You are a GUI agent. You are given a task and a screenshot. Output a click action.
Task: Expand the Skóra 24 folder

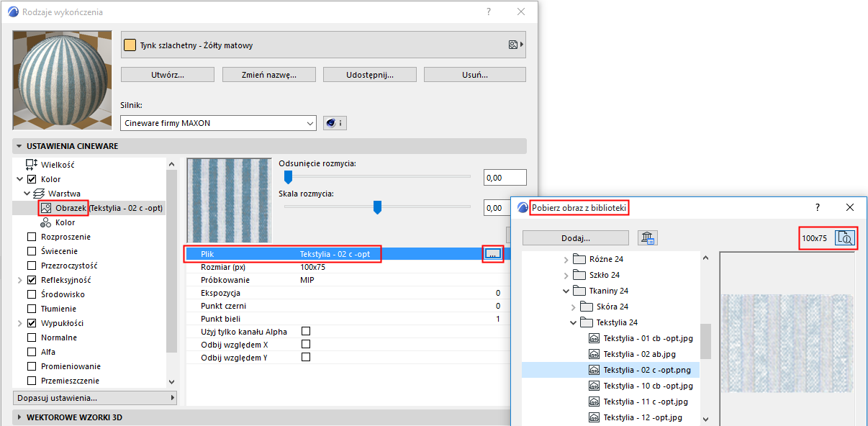click(573, 307)
